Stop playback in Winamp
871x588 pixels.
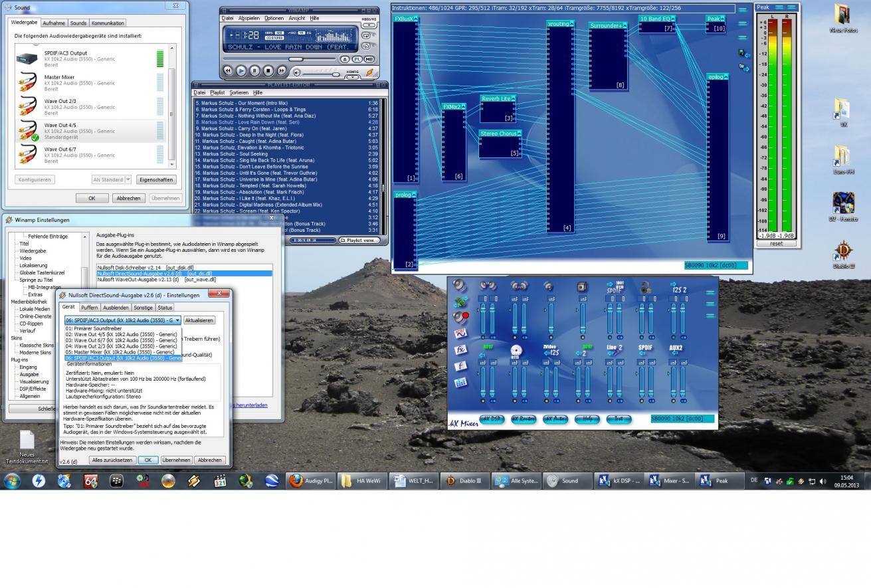point(268,71)
